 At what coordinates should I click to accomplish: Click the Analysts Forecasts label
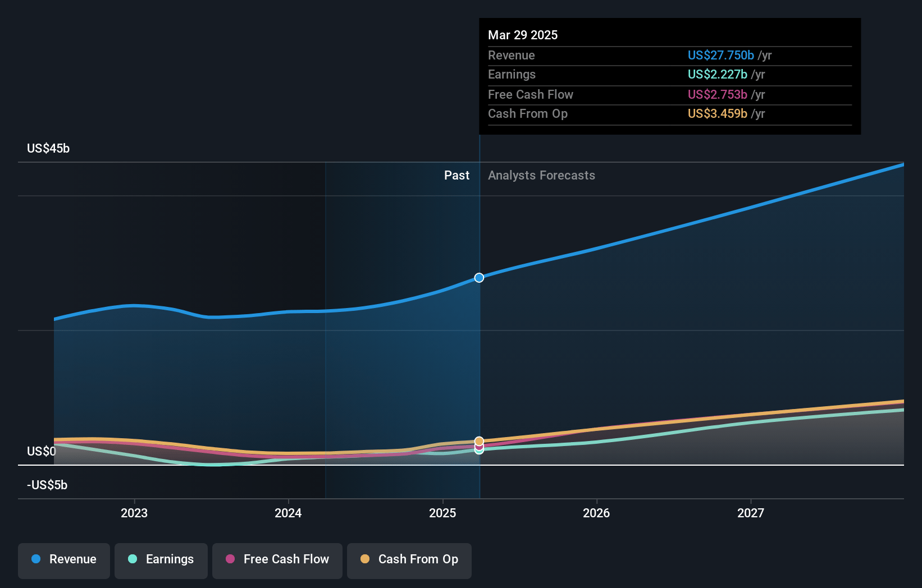[541, 175]
